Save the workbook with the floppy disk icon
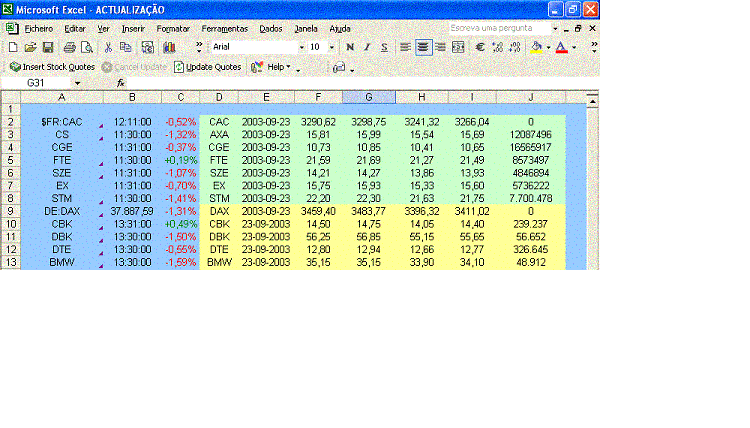The image size is (750, 428). [x=48, y=47]
